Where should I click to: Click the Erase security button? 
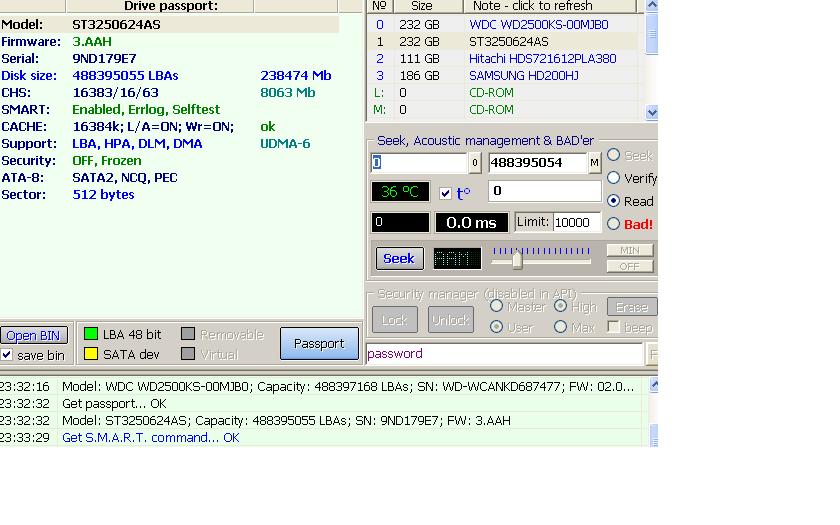coord(632,307)
